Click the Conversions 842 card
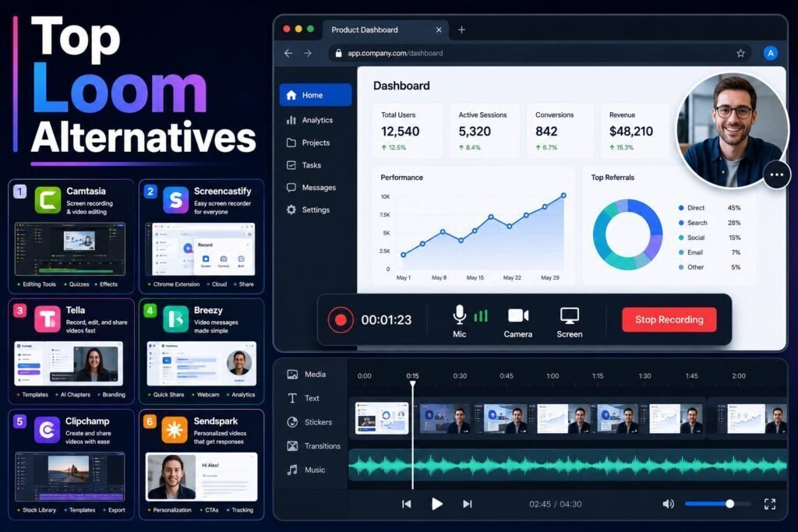This screenshot has height=532, width=798. [x=560, y=131]
